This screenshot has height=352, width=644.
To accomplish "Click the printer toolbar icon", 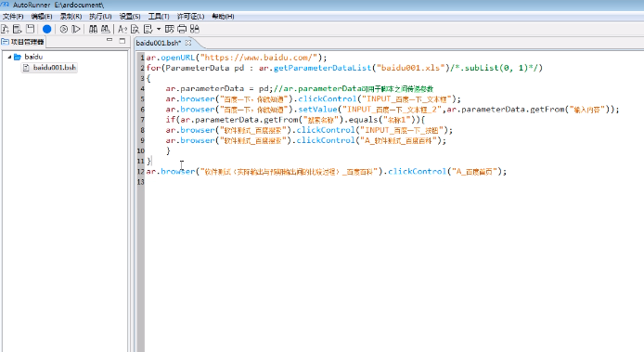I will tap(182, 29).
